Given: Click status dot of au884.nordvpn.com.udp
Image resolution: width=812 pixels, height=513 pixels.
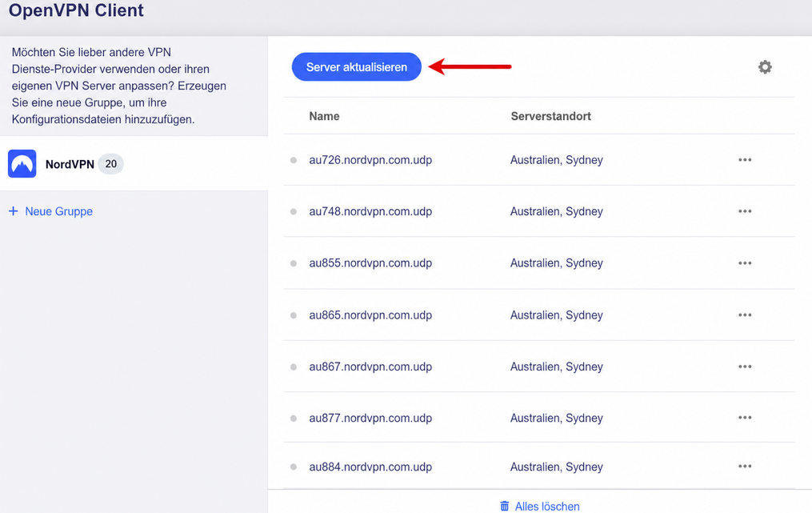Looking at the screenshot, I should (x=294, y=467).
